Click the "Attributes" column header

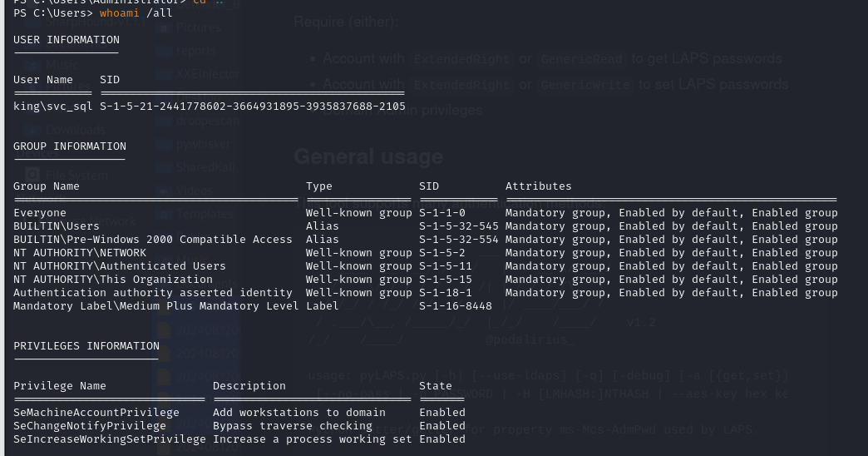[539, 186]
